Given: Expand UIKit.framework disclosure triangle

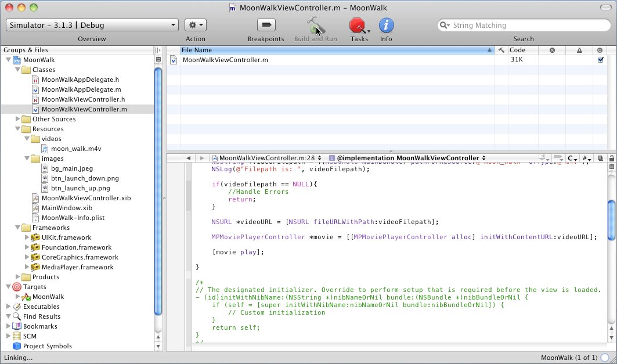Looking at the screenshot, I should 27,237.
